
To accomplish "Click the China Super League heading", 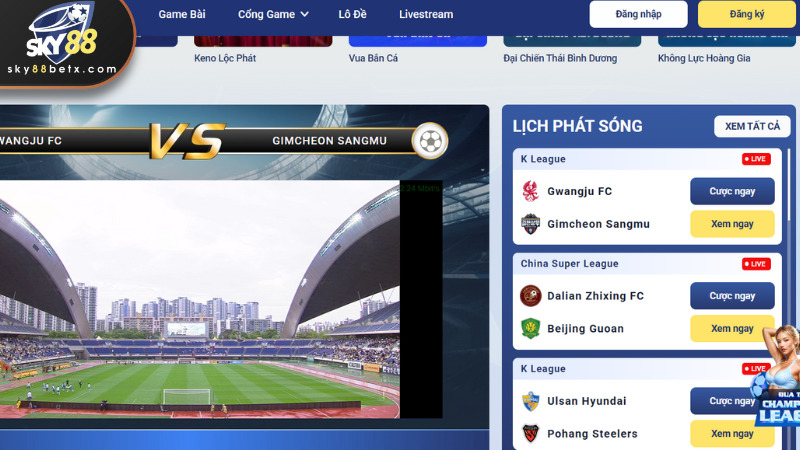I will [x=569, y=264].
